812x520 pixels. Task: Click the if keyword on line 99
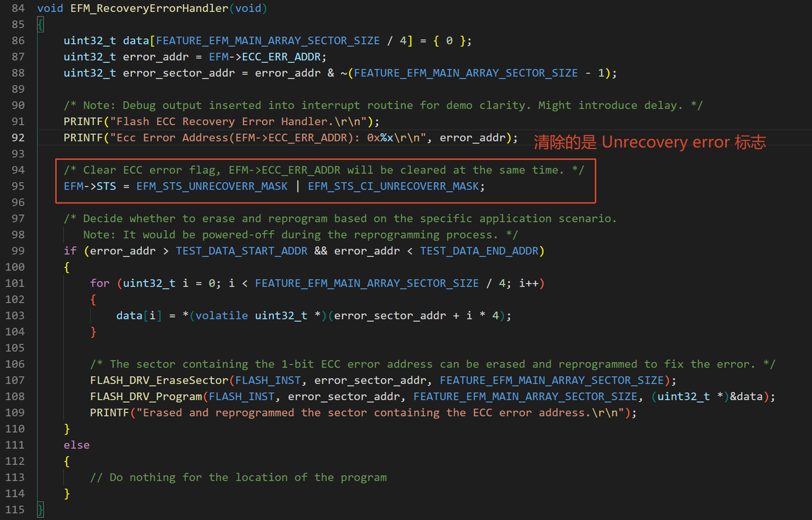pyautogui.click(x=70, y=250)
